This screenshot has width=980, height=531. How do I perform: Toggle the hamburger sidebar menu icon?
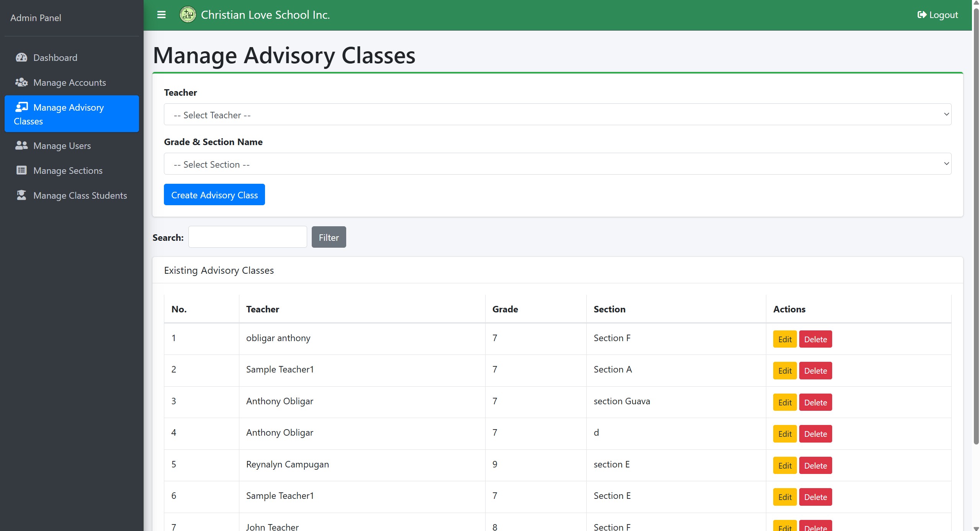coord(161,15)
